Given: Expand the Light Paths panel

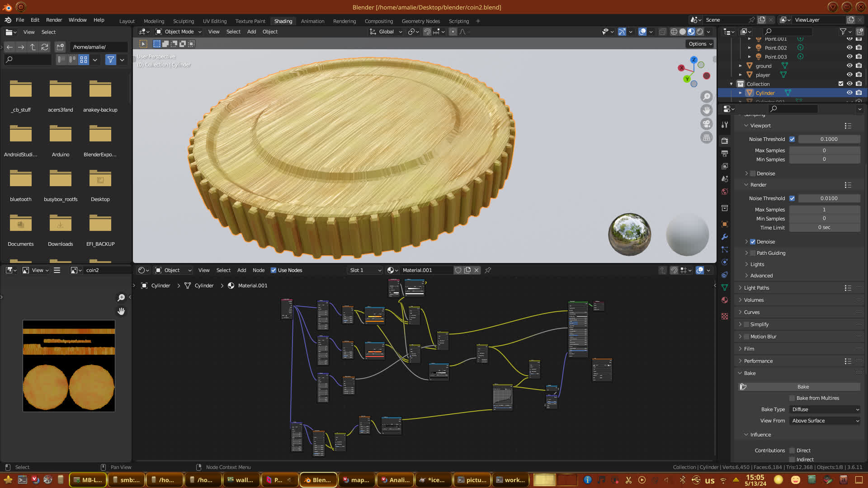Looking at the screenshot, I should point(756,288).
